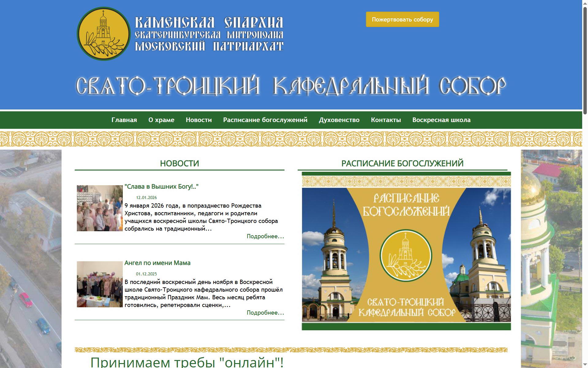Open the news article 'Слава в Вышних Богу!..'
This screenshot has width=588, height=368.
pyautogui.click(x=162, y=186)
